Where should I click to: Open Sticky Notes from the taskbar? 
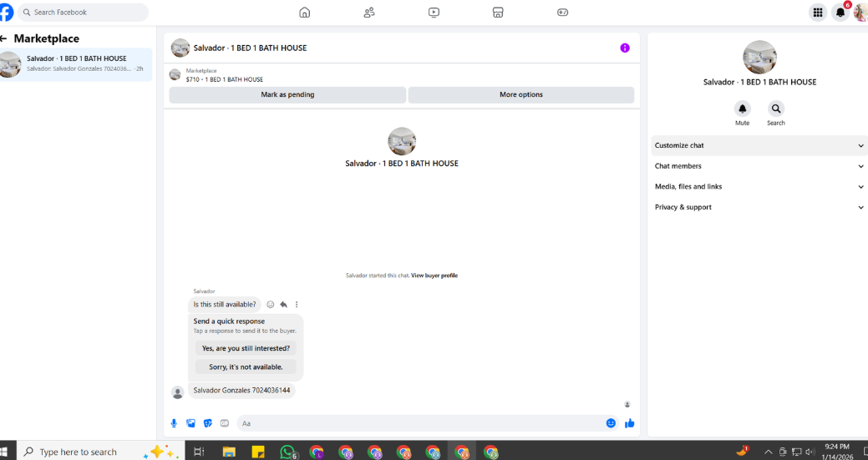258,452
